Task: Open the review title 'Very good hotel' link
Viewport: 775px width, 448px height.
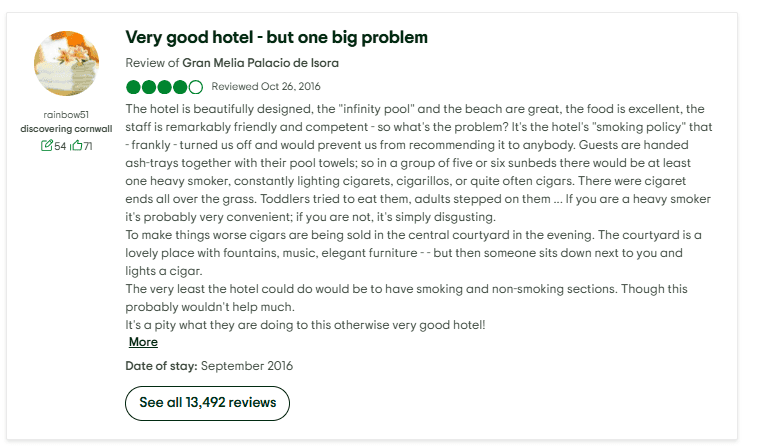Action: point(276,38)
